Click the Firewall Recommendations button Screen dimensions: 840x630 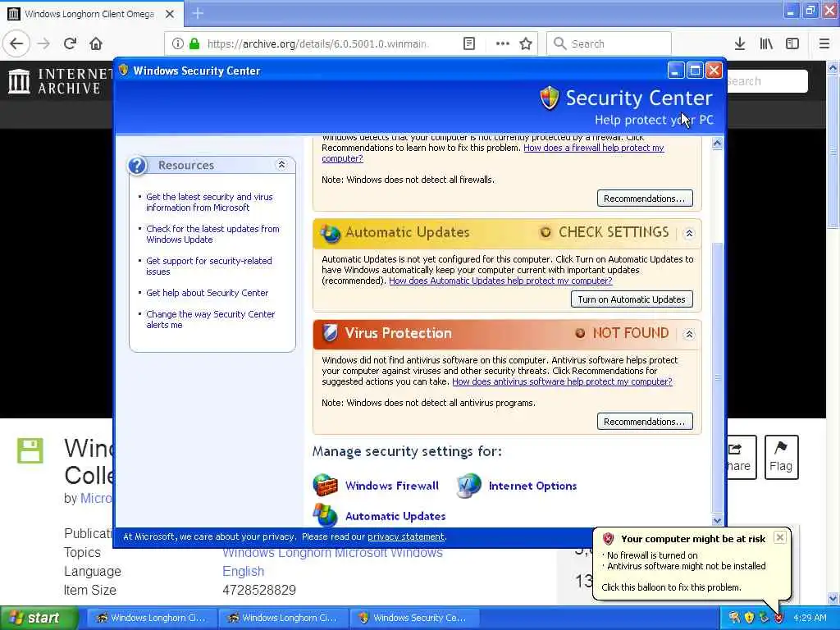click(x=645, y=199)
